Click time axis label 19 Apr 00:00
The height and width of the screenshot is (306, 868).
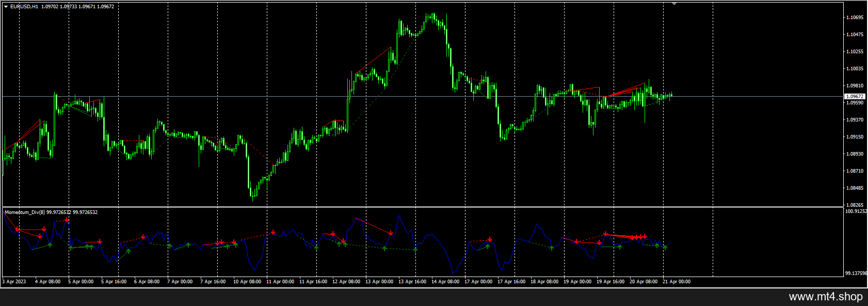click(577, 282)
